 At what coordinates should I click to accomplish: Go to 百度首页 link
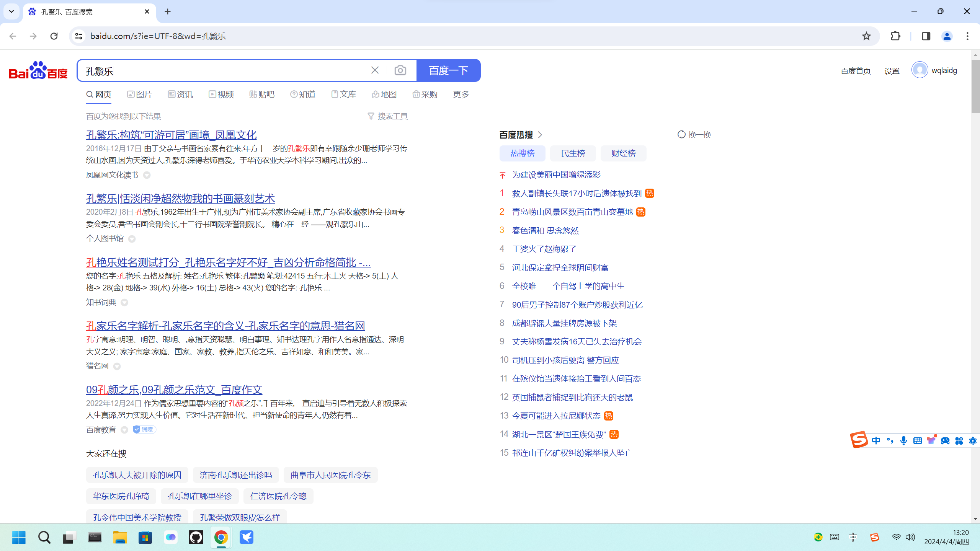point(856,71)
